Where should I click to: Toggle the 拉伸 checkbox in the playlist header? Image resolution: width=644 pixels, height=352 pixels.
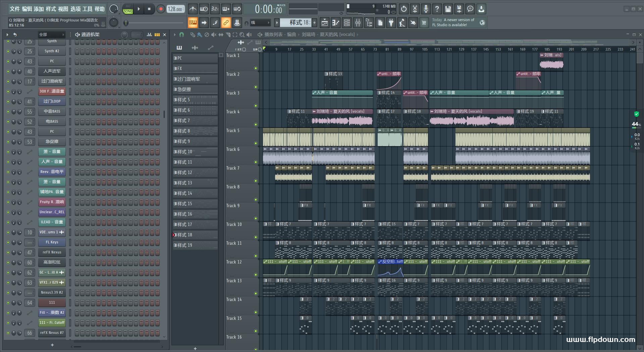click(x=260, y=49)
